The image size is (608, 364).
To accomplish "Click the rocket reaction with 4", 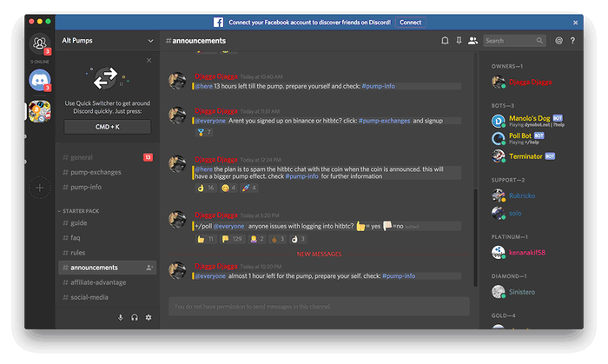I will (249, 188).
